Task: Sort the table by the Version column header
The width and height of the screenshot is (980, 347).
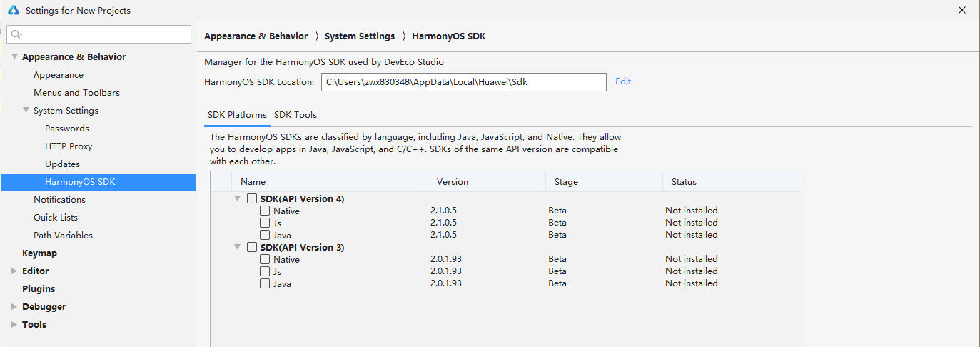Action: click(x=453, y=182)
